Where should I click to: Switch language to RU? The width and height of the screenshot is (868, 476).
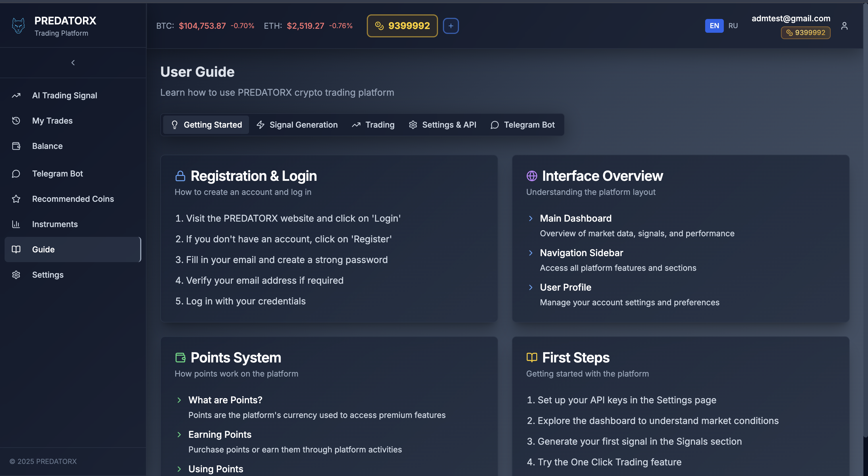click(x=733, y=26)
